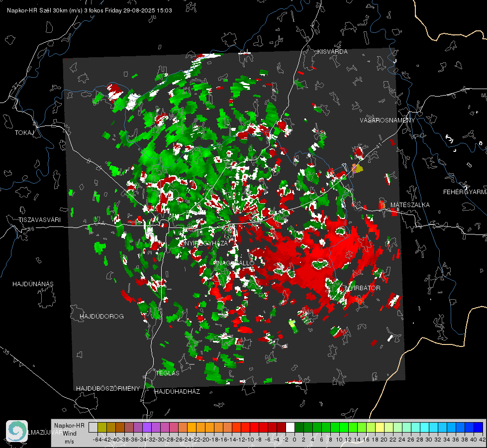Image resolution: width=487 pixels, height=448 pixels.
Task: Click the white legend swatch between -2 and 0
Action: pyautogui.click(x=290, y=428)
